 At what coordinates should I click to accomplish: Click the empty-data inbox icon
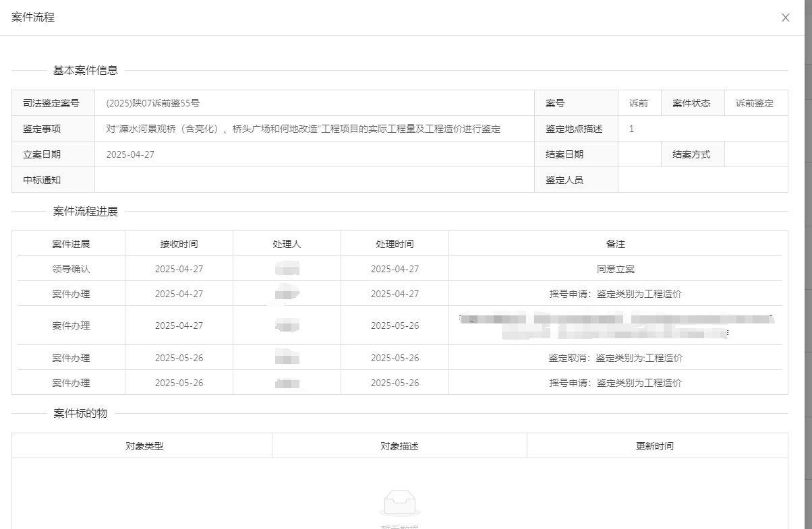pos(399,503)
